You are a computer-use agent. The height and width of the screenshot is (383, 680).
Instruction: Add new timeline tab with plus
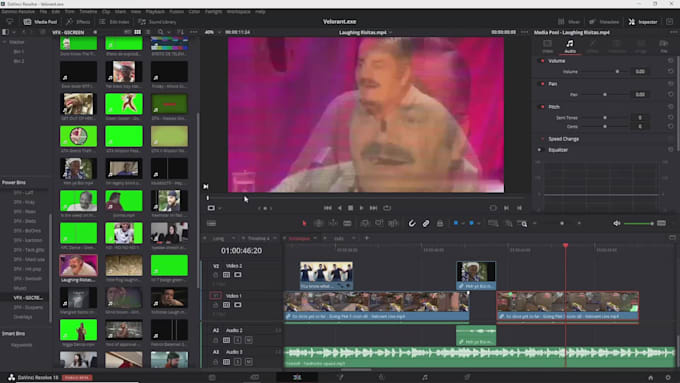[x=366, y=238]
